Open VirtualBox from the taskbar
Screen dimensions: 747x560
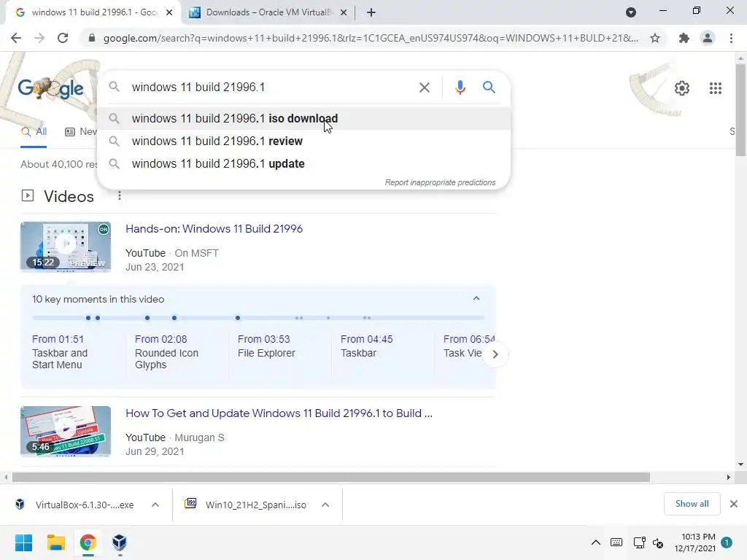120,542
